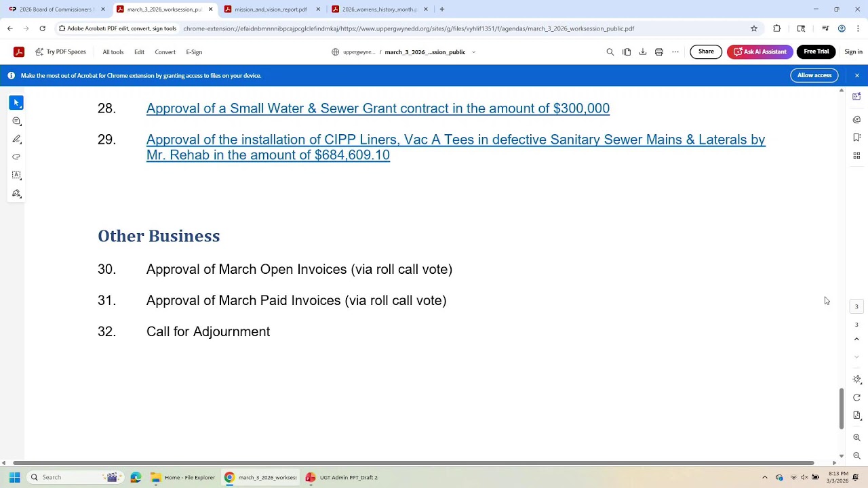Open the Edit menu in Acrobat

point(139,52)
